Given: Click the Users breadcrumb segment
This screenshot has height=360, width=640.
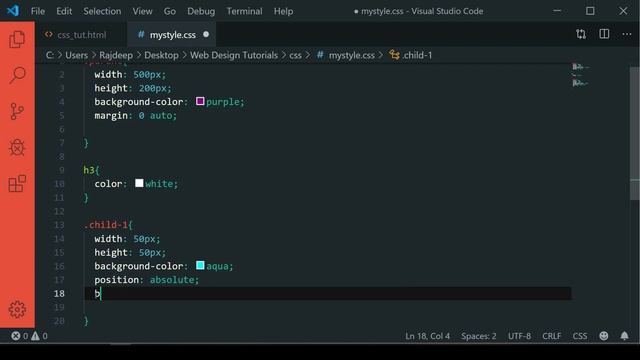Looking at the screenshot, I should 76,55.
